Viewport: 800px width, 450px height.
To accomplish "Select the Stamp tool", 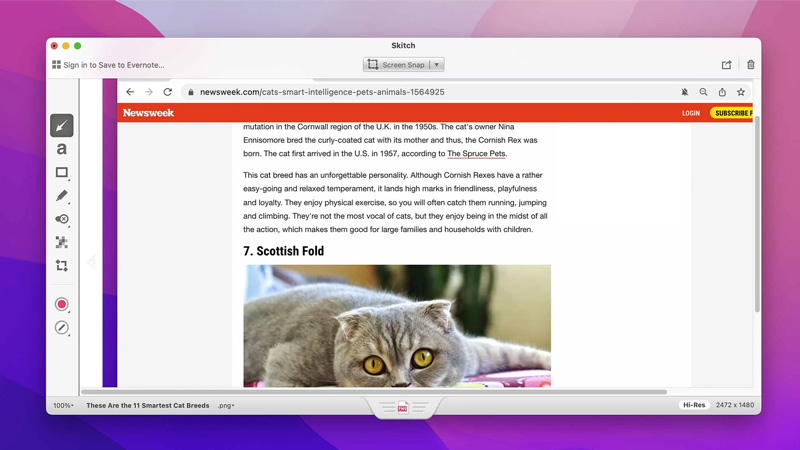I will coord(61,219).
